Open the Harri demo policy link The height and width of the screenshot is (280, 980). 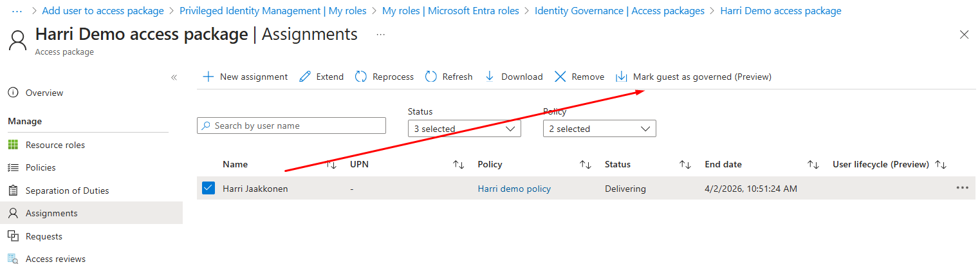pos(514,189)
